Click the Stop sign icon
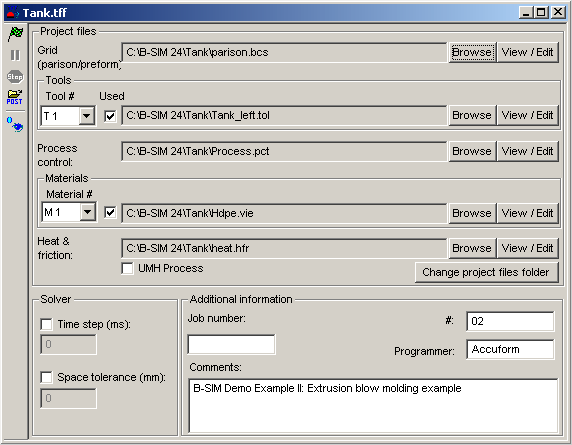The width and height of the screenshot is (572, 445). point(15,77)
